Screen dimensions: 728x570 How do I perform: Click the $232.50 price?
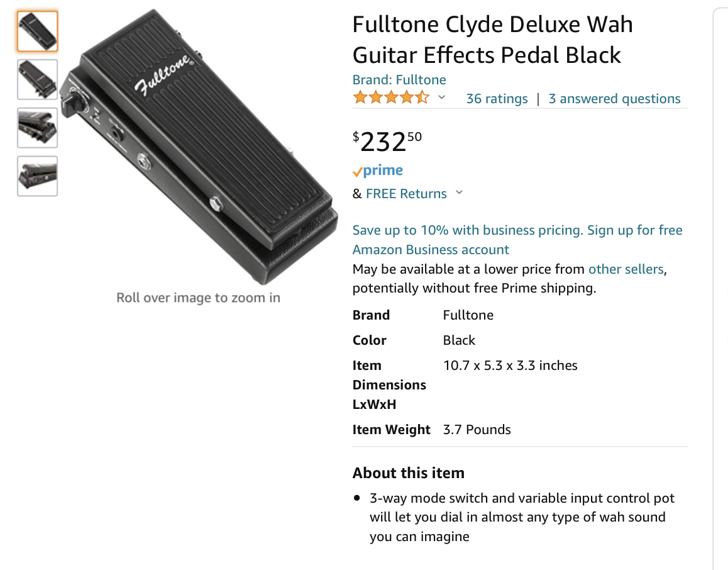387,141
